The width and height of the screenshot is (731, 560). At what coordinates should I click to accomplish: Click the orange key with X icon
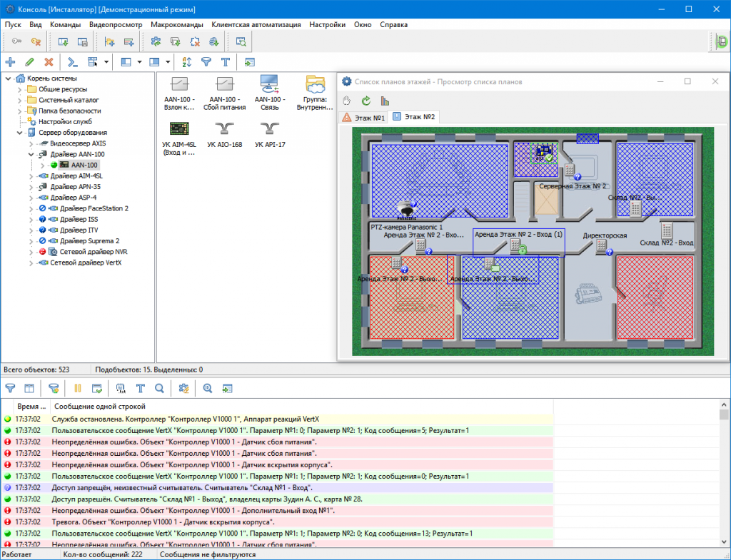36,41
